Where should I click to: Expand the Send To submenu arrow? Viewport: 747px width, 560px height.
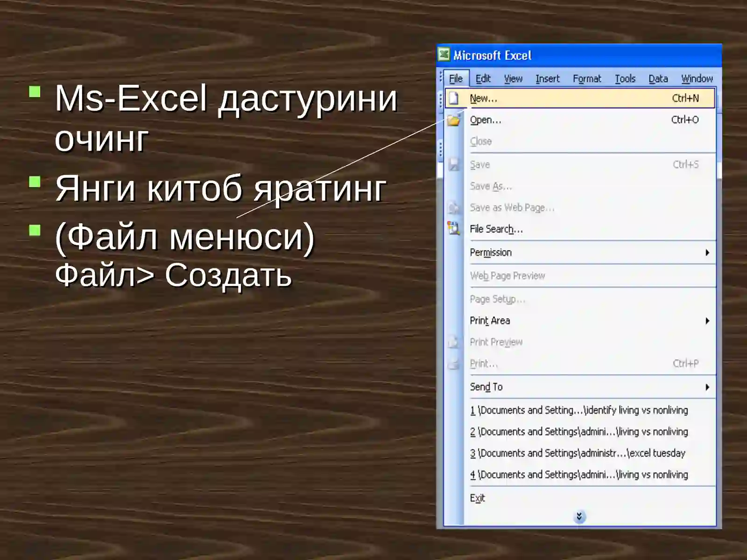pos(707,387)
